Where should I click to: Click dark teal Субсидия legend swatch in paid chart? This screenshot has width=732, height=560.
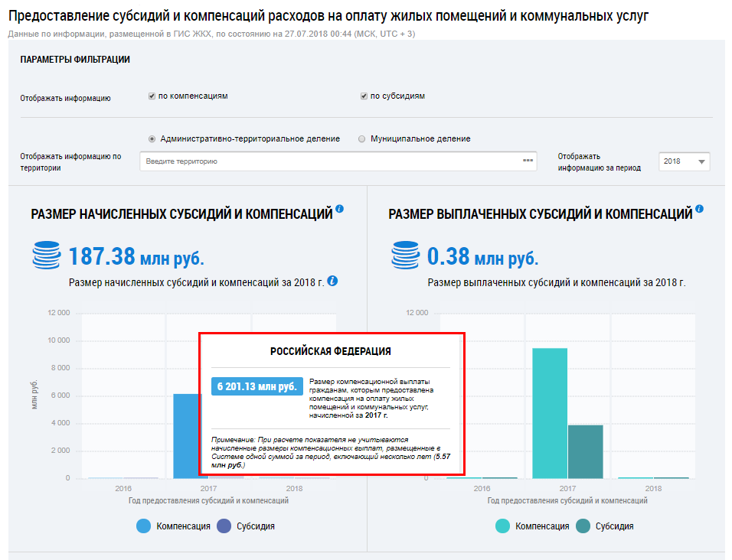point(583,526)
